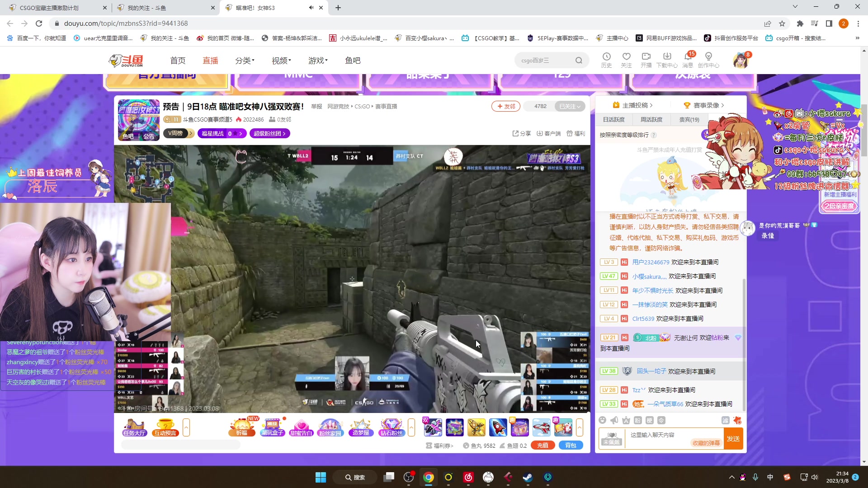The height and width of the screenshot is (488, 868).
Task: Switch to 日活跃度 tab
Action: coord(613,120)
